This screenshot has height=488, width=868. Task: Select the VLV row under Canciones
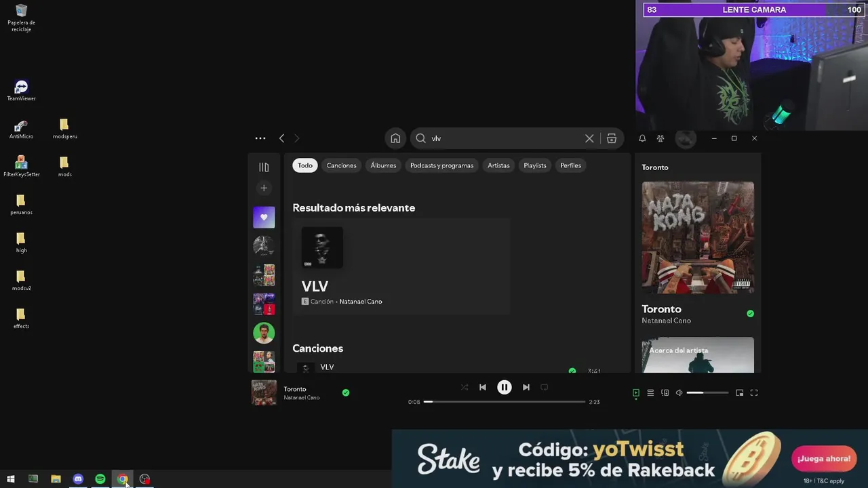(458, 368)
